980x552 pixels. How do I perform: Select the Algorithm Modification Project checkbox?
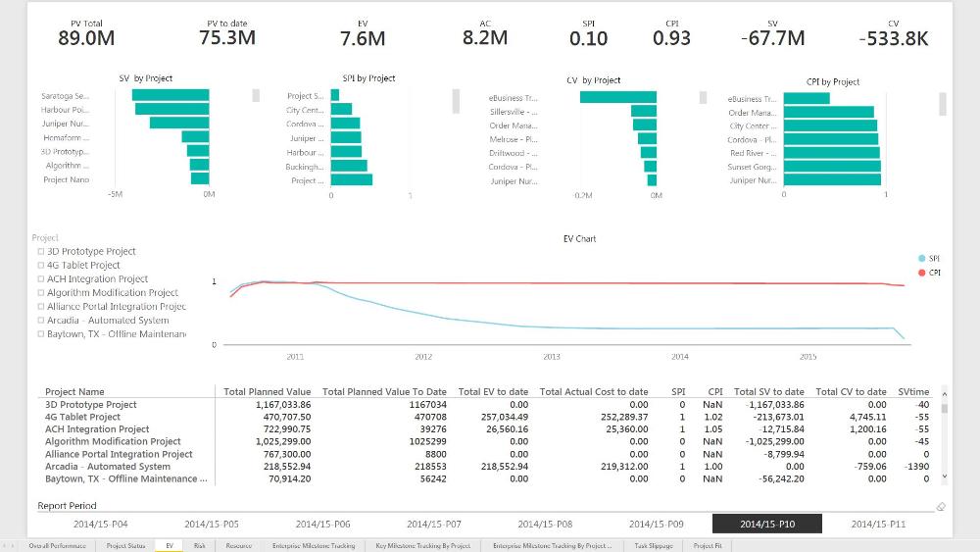click(41, 293)
